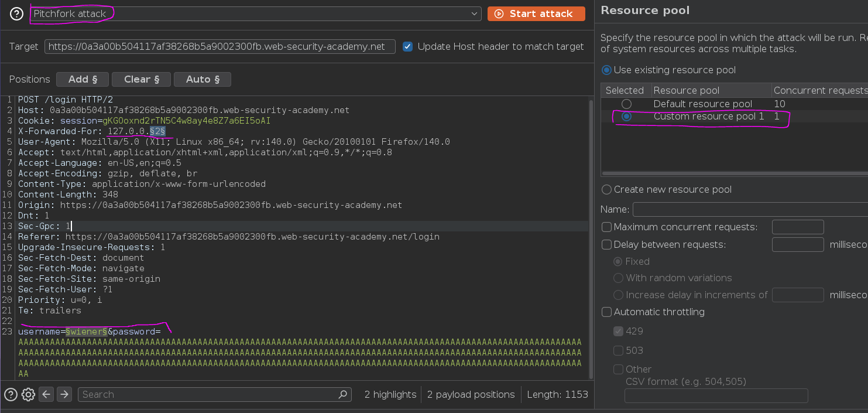The width and height of the screenshot is (868, 413).
Task: Click the resource pool Name field
Action: pyautogui.click(x=750, y=209)
